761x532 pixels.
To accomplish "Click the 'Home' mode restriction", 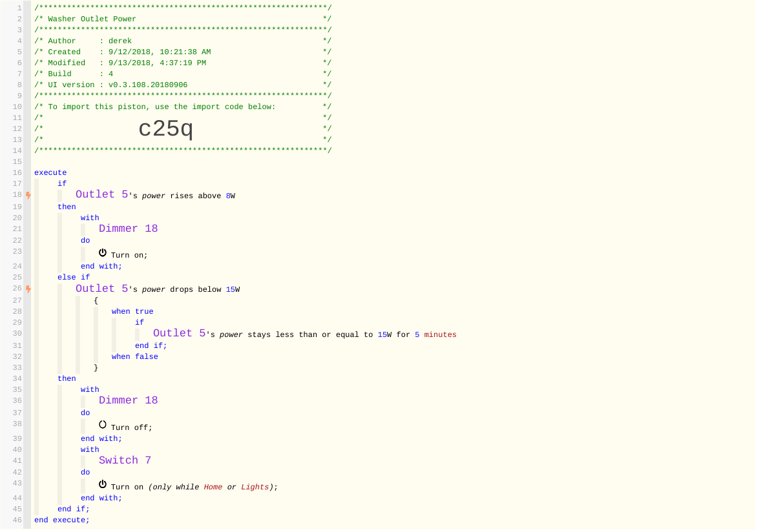I will [x=213, y=487].
